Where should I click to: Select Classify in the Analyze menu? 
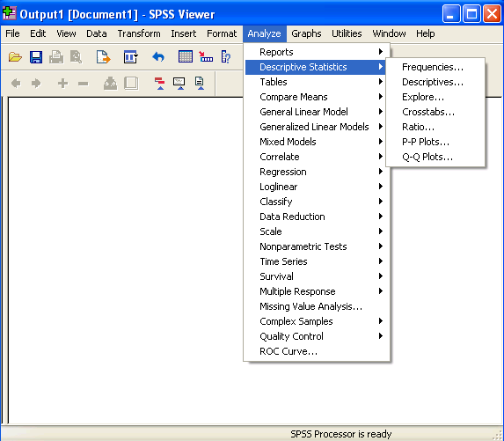point(317,202)
